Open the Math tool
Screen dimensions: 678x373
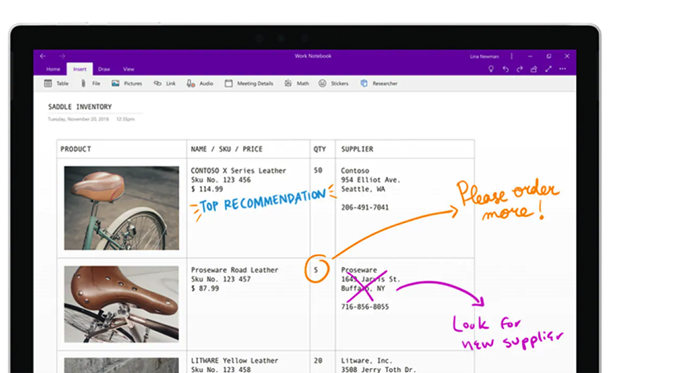click(x=297, y=83)
